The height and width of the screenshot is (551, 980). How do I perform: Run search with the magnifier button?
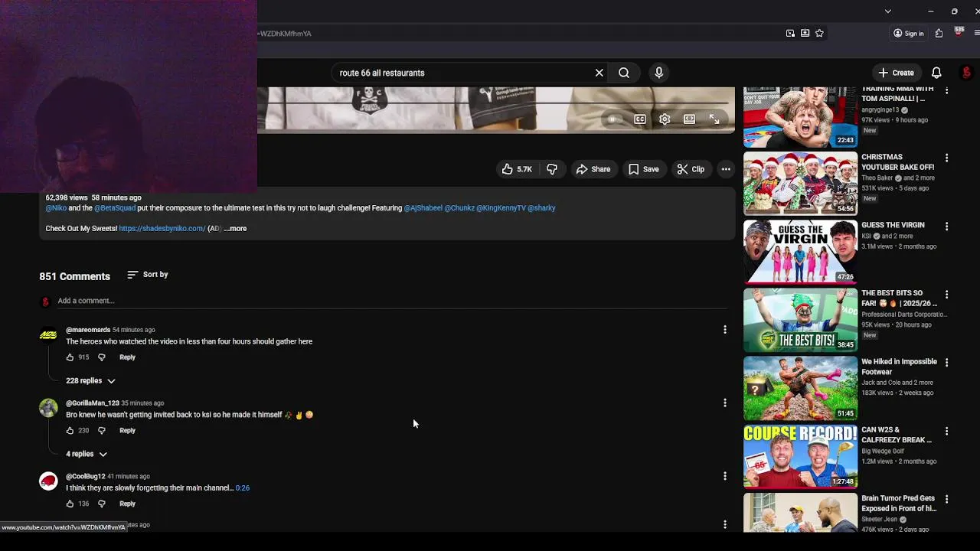click(624, 73)
